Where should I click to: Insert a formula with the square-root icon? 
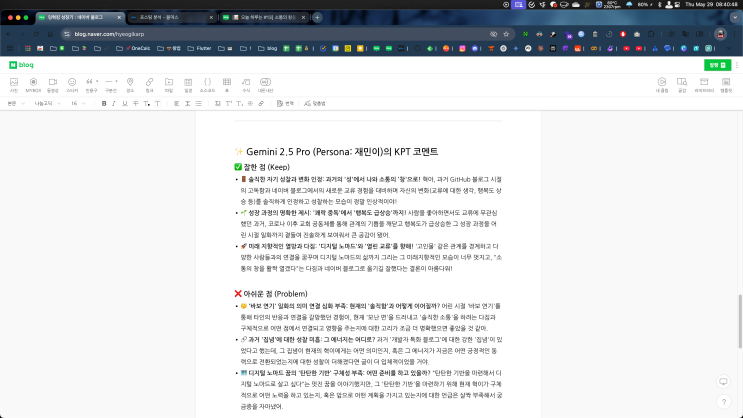[246, 85]
